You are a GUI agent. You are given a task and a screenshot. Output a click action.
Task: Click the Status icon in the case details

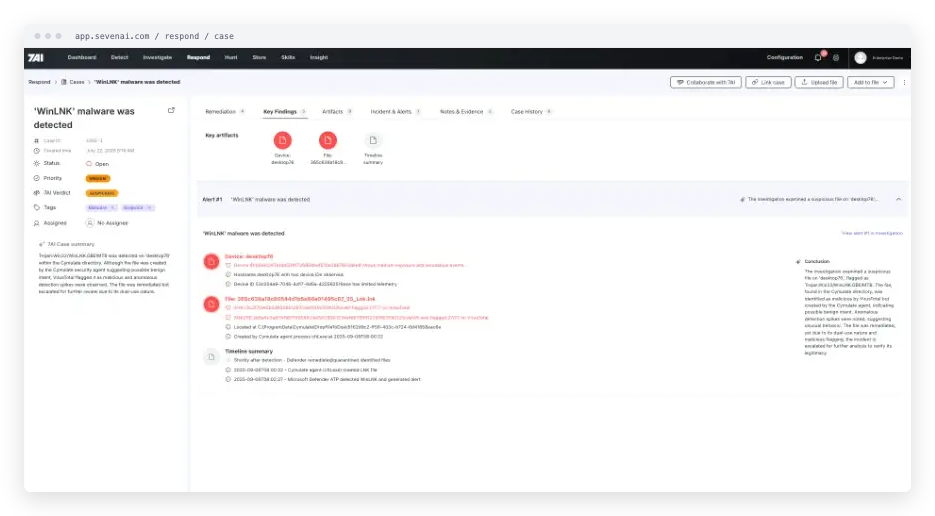point(36,163)
